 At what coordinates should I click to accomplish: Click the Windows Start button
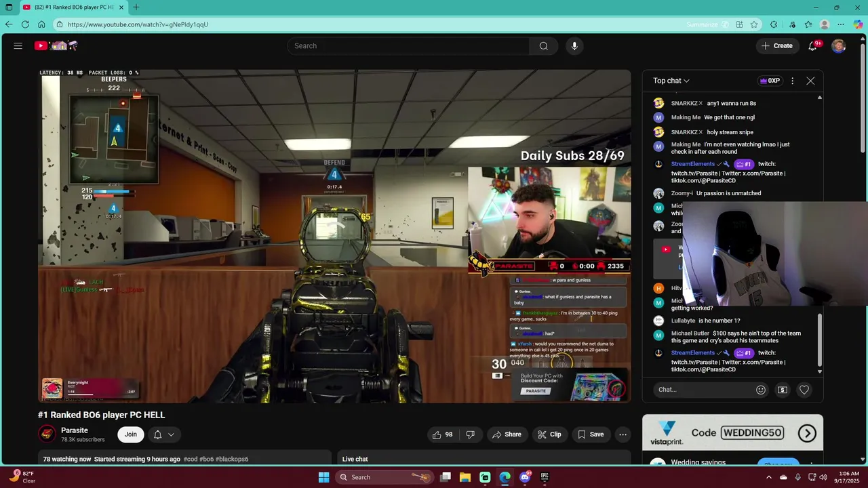click(x=323, y=477)
